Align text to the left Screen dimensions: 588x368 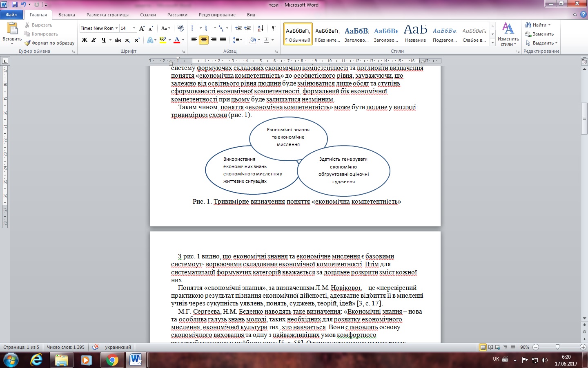194,40
